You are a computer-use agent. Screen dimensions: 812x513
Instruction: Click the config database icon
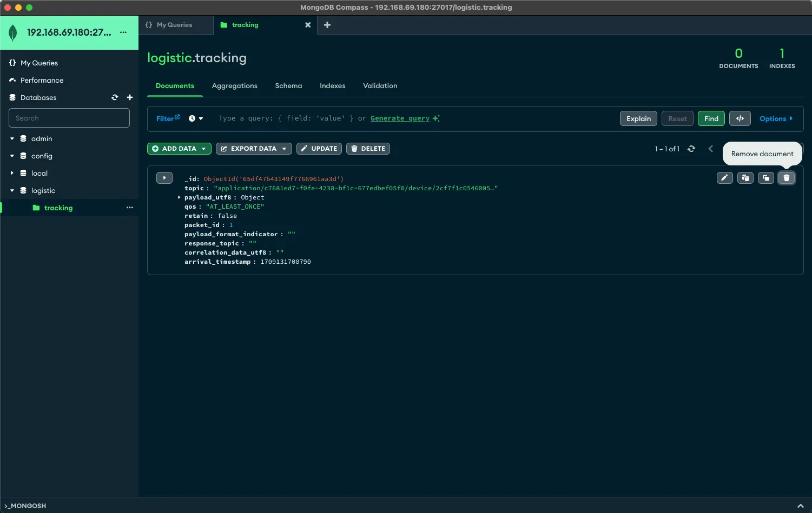[23, 156]
